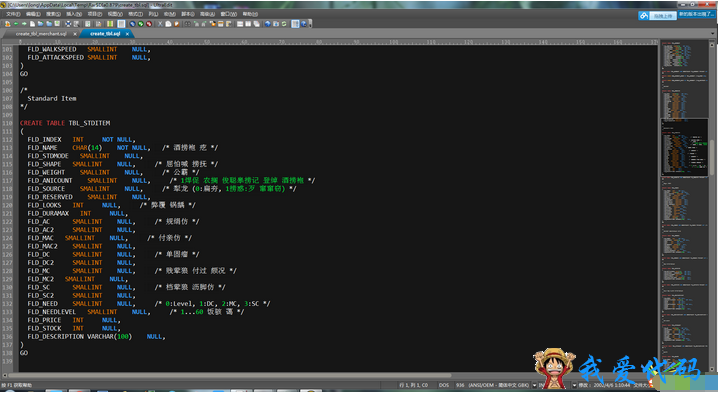
Task: Click the blue cloud upload icon
Action: point(643,16)
